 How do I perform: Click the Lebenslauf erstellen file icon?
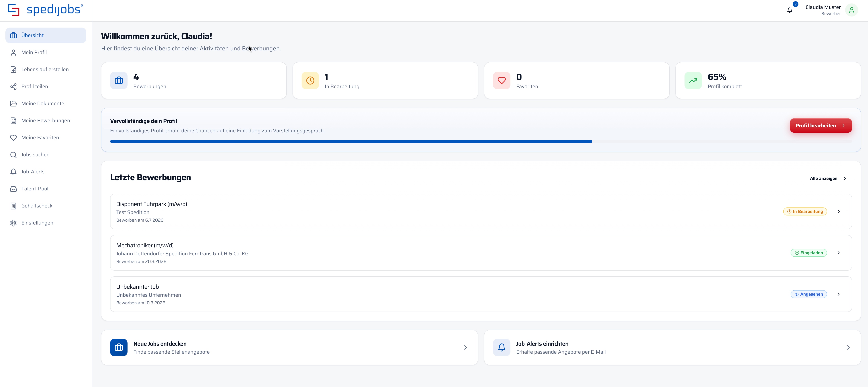[13, 69]
